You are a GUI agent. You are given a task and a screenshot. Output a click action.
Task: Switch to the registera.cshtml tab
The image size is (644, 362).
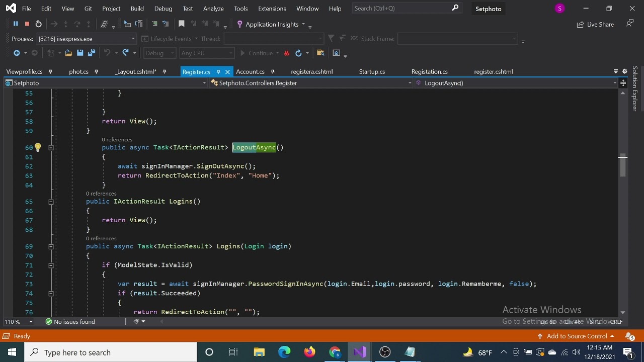[311, 72]
